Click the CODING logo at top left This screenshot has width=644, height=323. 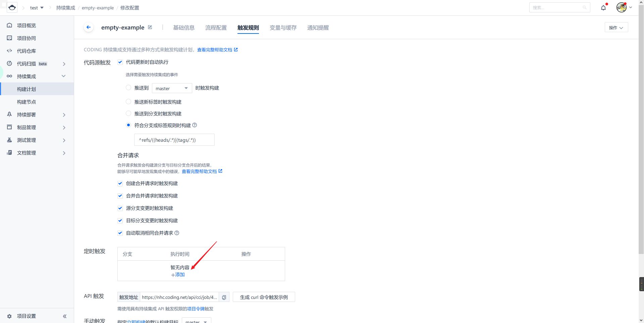click(x=12, y=7)
